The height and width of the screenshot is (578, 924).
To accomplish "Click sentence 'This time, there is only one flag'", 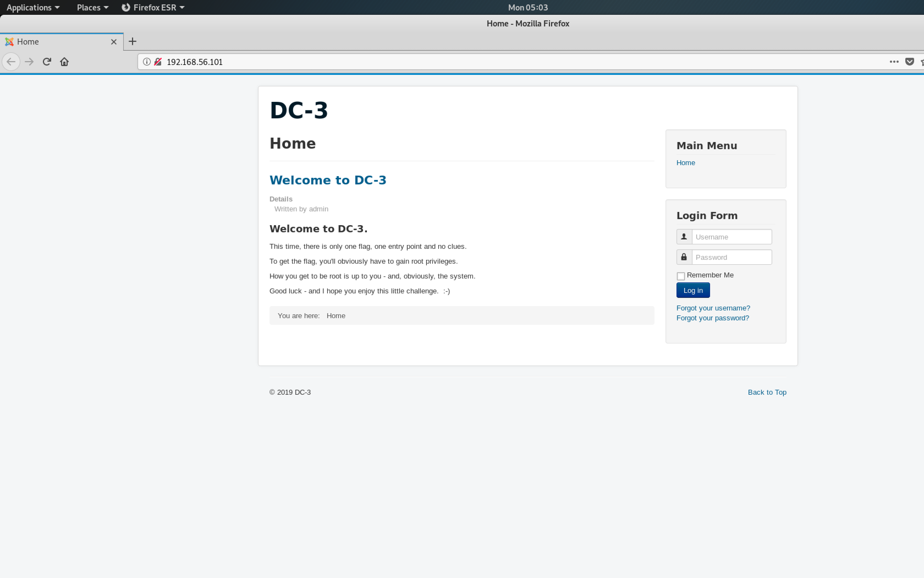I will tap(368, 246).
